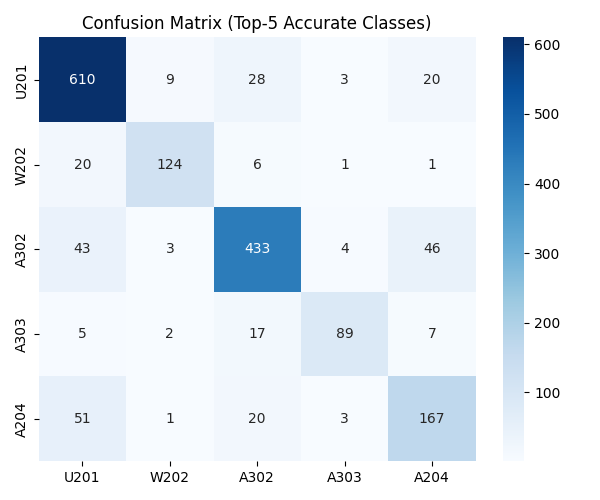The height and width of the screenshot is (500, 600).
Task: Click the 600 tick label on colorbar
Action: click(546, 45)
